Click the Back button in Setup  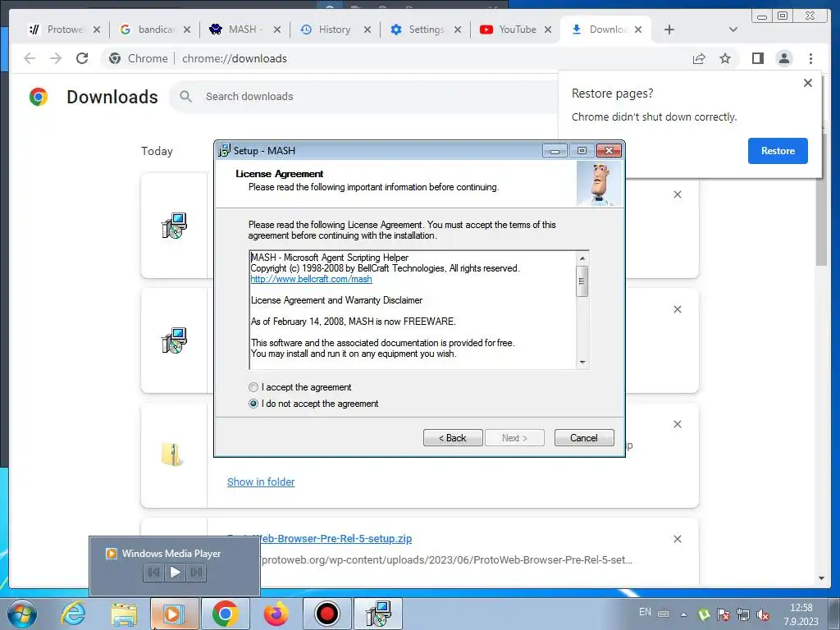tap(453, 438)
